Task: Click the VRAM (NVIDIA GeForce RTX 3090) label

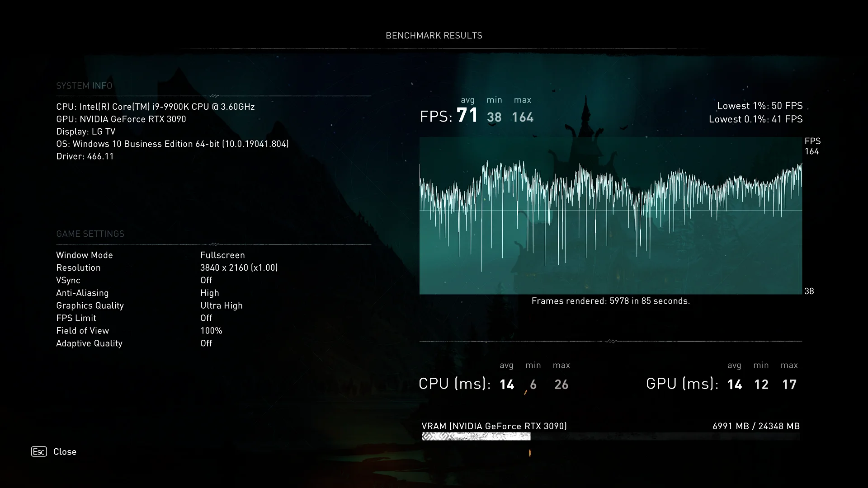Action: (494, 426)
